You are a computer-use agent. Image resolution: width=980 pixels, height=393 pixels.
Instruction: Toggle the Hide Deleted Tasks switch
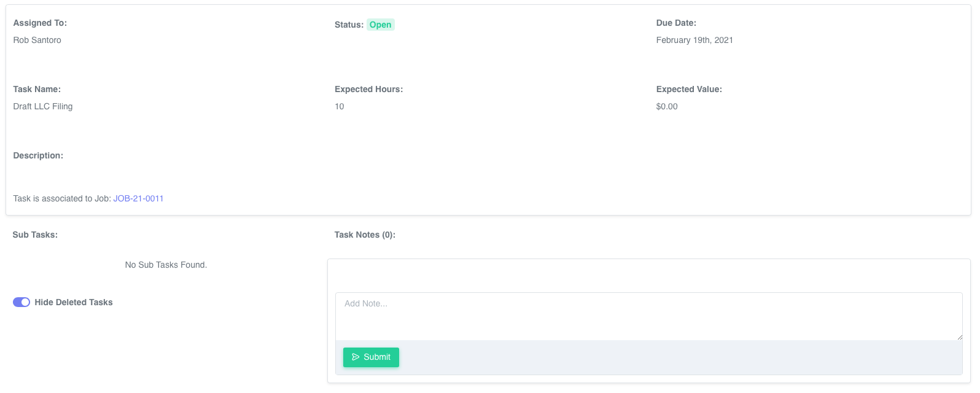pos(21,302)
